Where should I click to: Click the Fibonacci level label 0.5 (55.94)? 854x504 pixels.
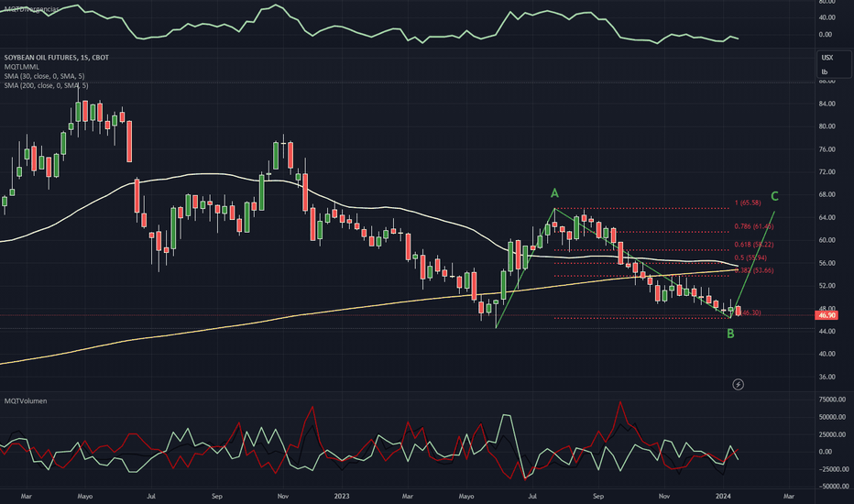[750, 257]
